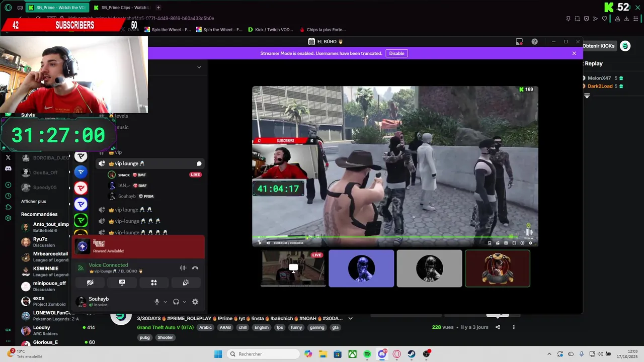Image resolution: width=644 pixels, height=362 pixels.
Task: Open Grand Theft Auto V (GTA) category link
Action: (165, 327)
